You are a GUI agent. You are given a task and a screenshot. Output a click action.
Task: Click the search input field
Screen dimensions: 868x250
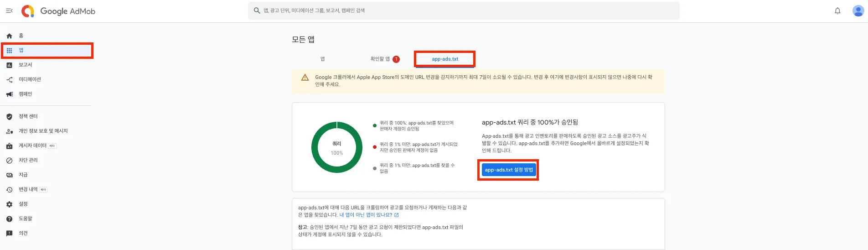(x=464, y=10)
